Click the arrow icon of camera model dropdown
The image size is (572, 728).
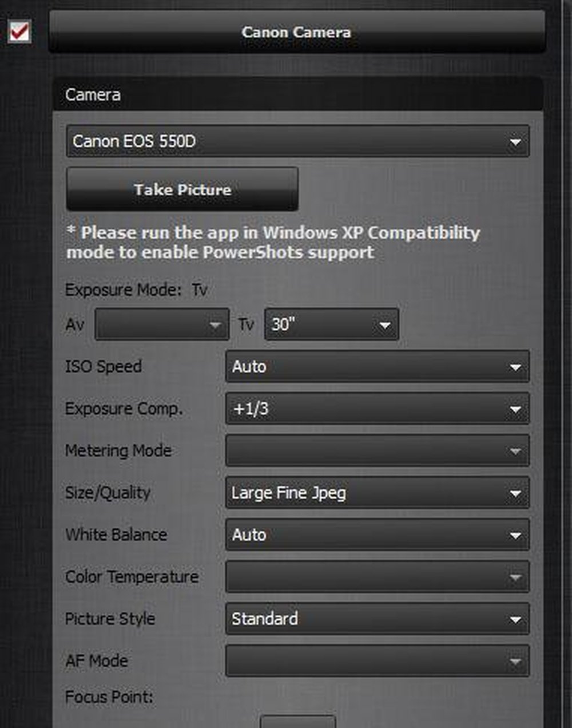click(515, 142)
